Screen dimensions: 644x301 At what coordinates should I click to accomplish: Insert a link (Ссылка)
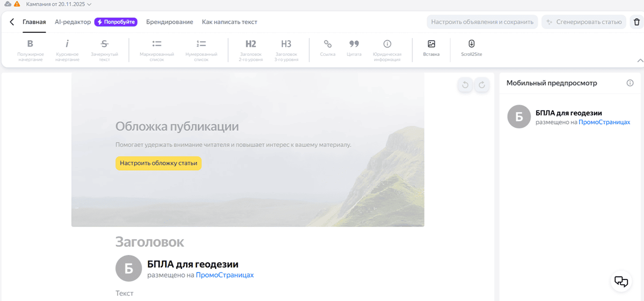327,48
